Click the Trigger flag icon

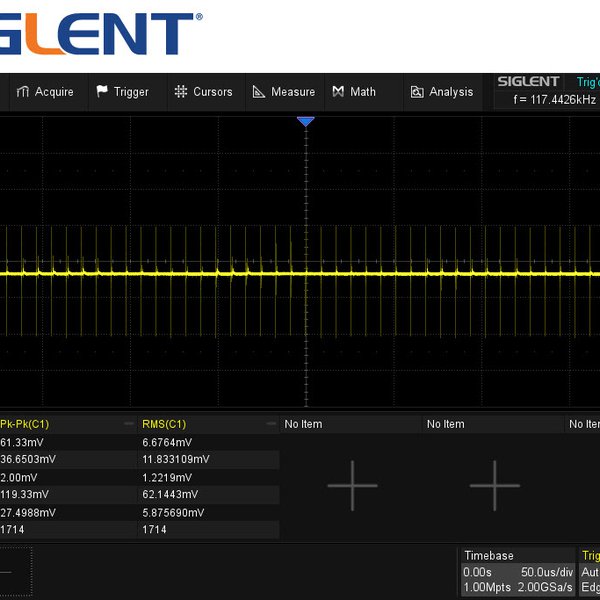(x=102, y=92)
